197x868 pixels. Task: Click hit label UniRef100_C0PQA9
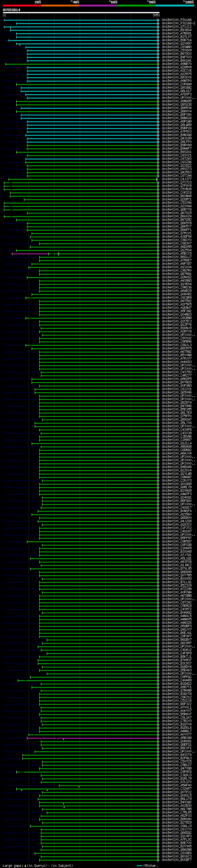(x=176, y=84)
